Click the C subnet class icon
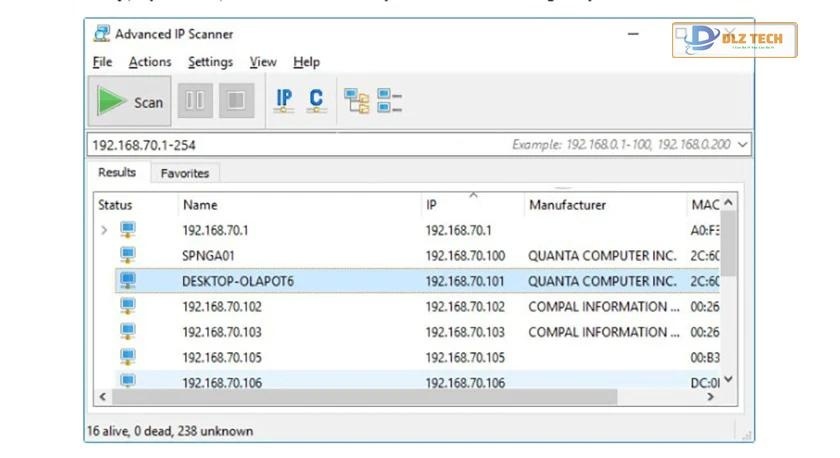 pyautogui.click(x=316, y=100)
